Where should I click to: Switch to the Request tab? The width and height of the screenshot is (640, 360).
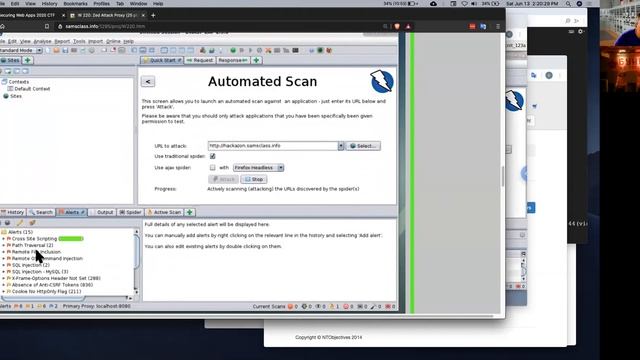point(200,60)
